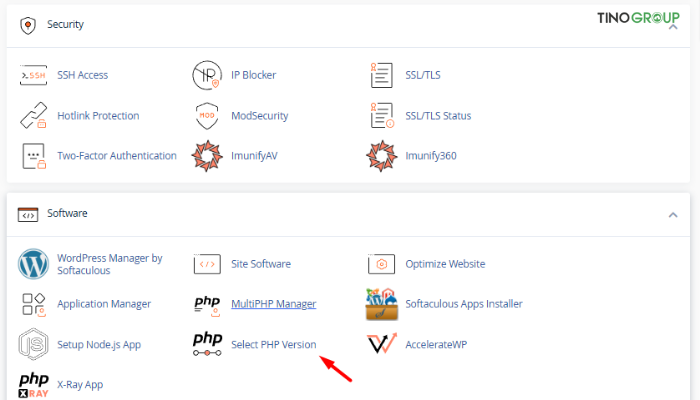Screen dimensions: 700x400
Task: Click the SSL/TLS Status icon
Action: 382,116
